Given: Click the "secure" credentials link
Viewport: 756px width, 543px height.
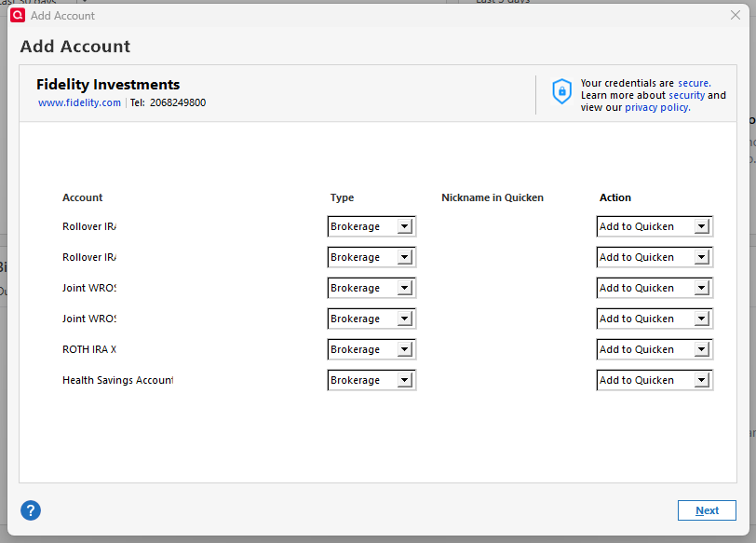Looking at the screenshot, I should (x=694, y=83).
